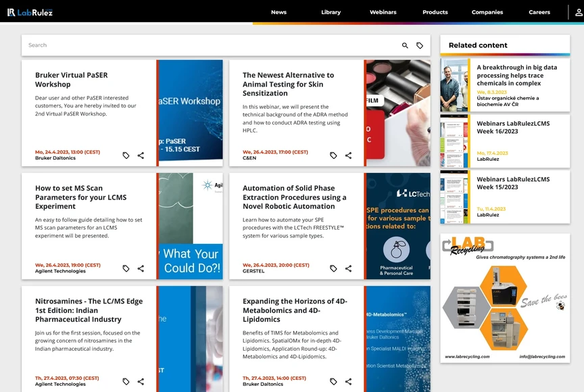The image size is (584, 392).
Task: Click 'Mo, 24.4.2023, 13:00 (CEST)' date
Action: click(x=68, y=152)
